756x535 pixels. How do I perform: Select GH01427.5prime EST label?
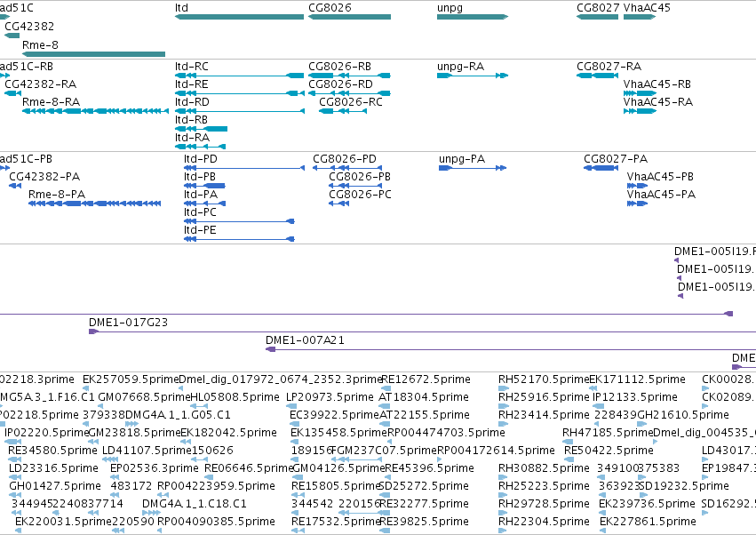(55, 486)
